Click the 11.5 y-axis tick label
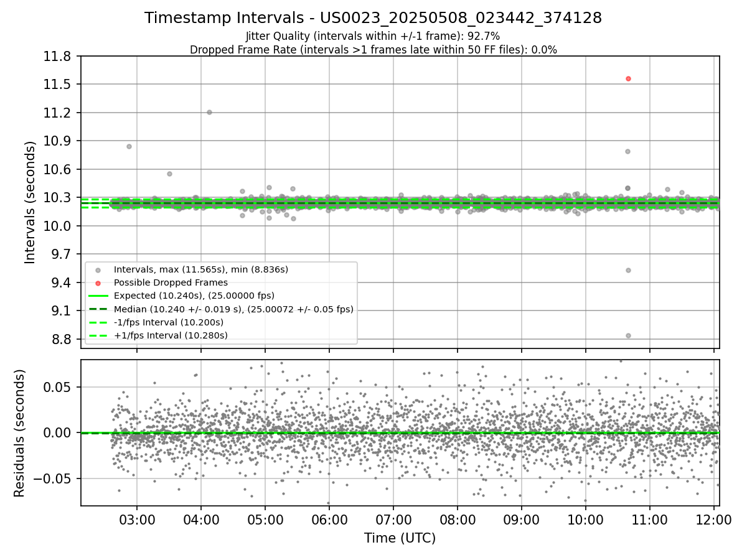Screen dimensions: 747x560 click(56, 85)
